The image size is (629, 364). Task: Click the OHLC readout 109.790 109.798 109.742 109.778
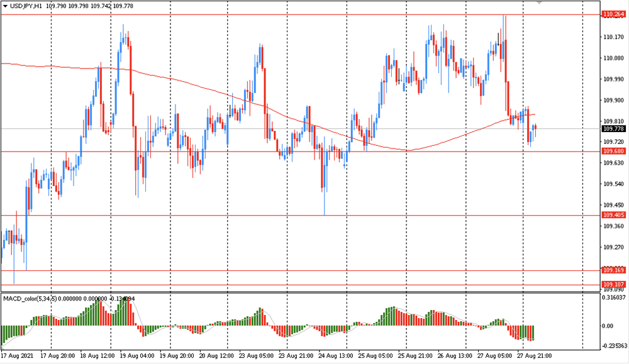pyautogui.click(x=89, y=6)
